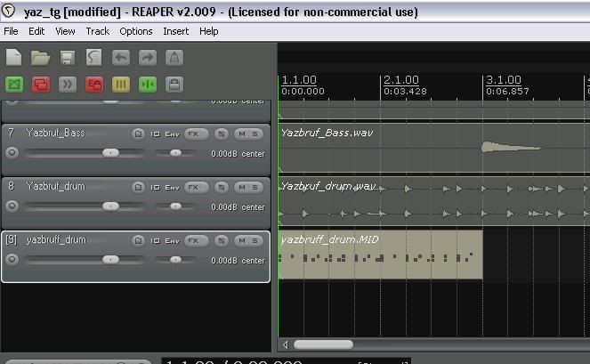The width and height of the screenshot is (590, 364).
Task: Click the Yazbruf_drum track 8 pan slider
Action: pyautogui.click(x=175, y=206)
